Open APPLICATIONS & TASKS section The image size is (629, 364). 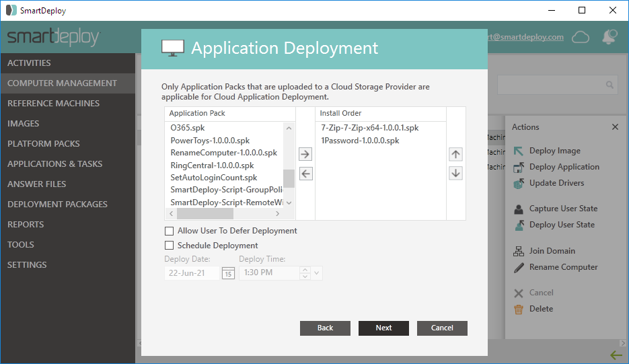(x=68, y=163)
